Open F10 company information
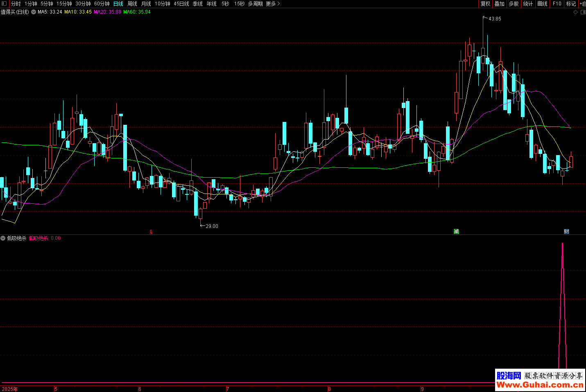Screen dimensions: 586x392 click(557, 4)
